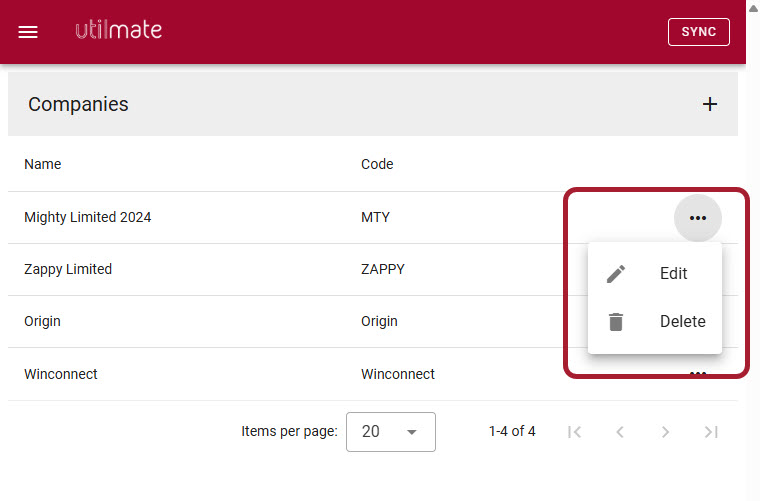Add a new company with plus icon
Image resolution: width=760 pixels, height=501 pixels.
coord(710,104)
